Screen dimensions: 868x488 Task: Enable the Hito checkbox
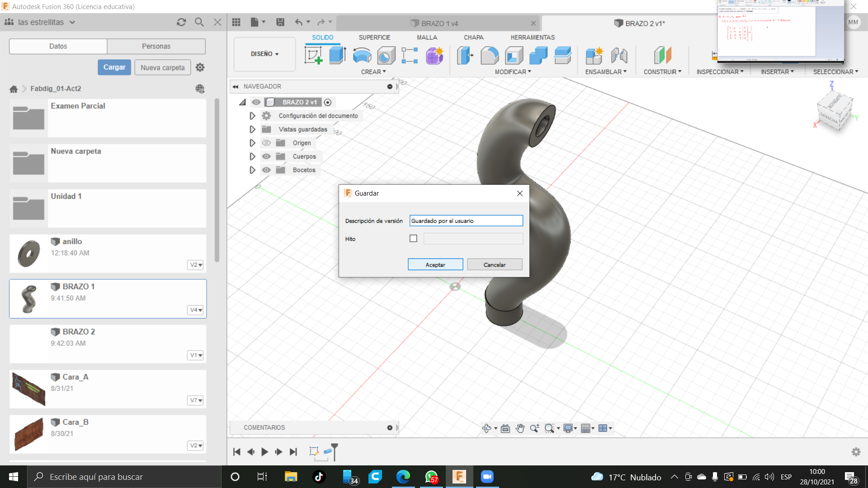413,239
